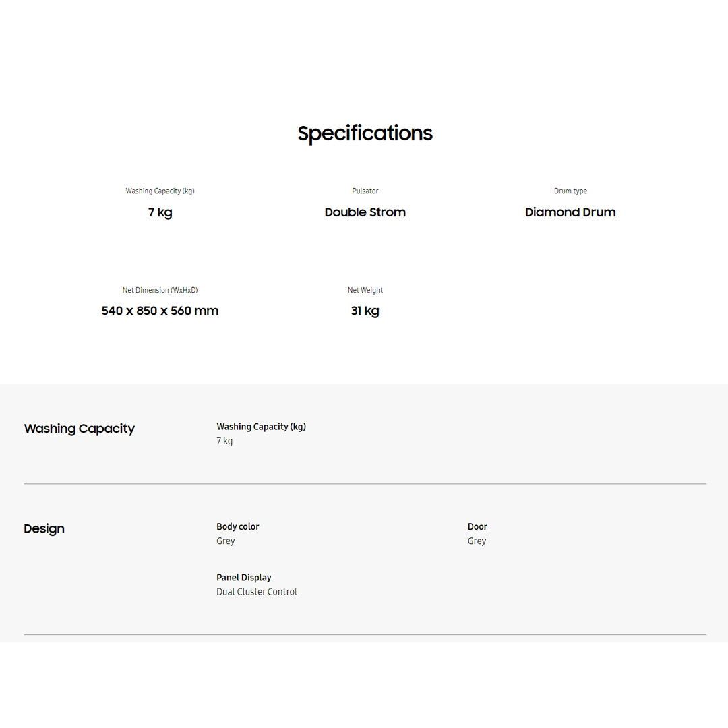This screenshot has width=728, height=728.
Task: Select the Double Strom pulsator value
Action: [x=365, y=212]
